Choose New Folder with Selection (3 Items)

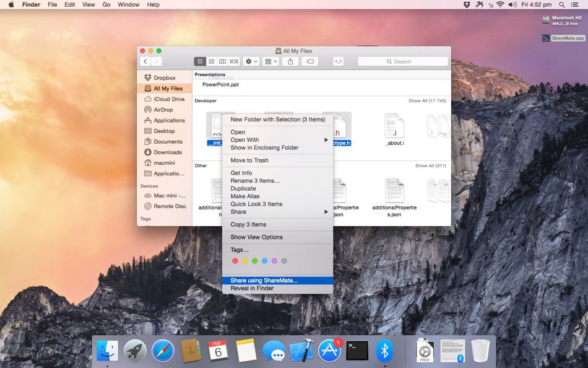click(277, 120)
